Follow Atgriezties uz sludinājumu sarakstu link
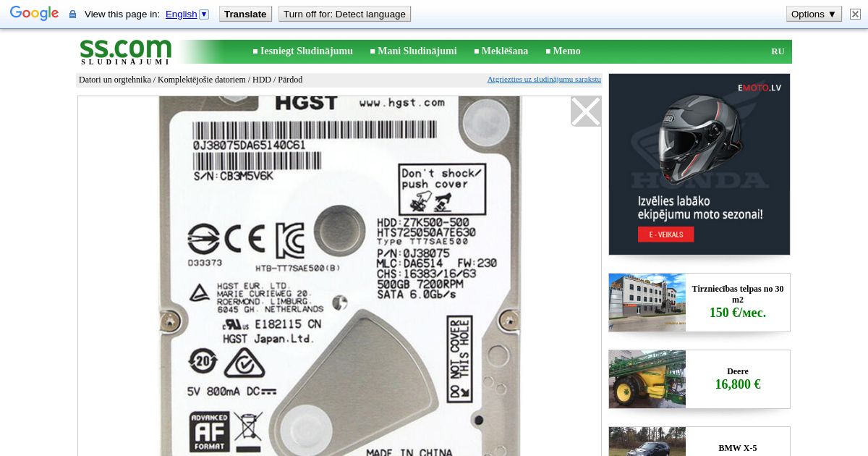 click(544, 80)
